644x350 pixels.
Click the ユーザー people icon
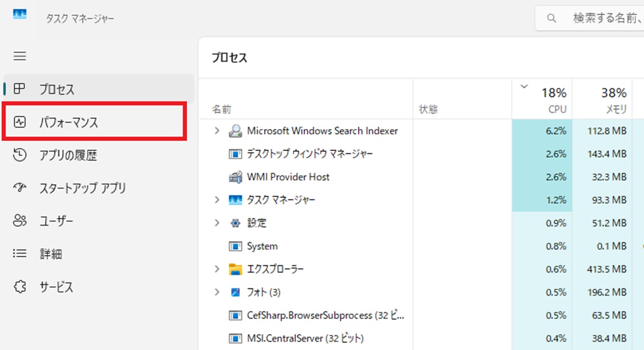(19, 220)
